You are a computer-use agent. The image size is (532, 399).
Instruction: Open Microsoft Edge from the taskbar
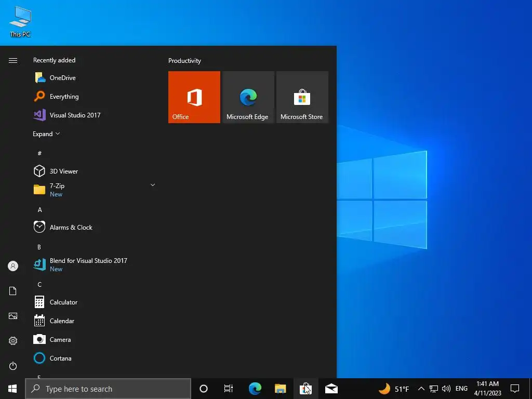(x=255, y=389)
